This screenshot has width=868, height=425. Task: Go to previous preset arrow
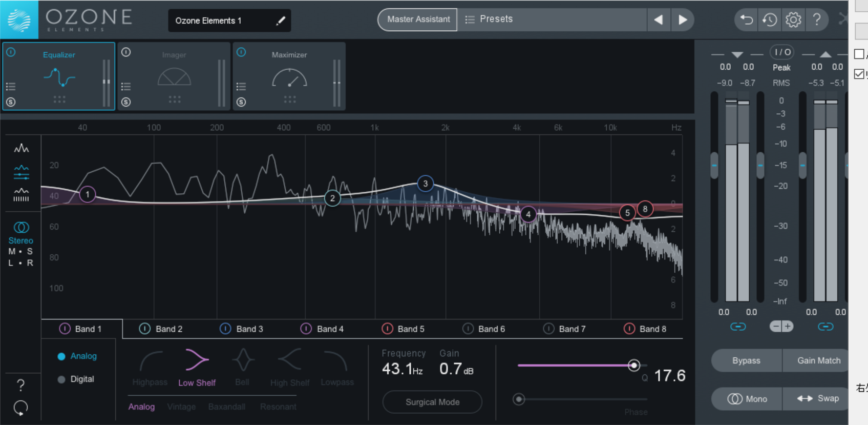pyautogui.click(x=659, y=19)
